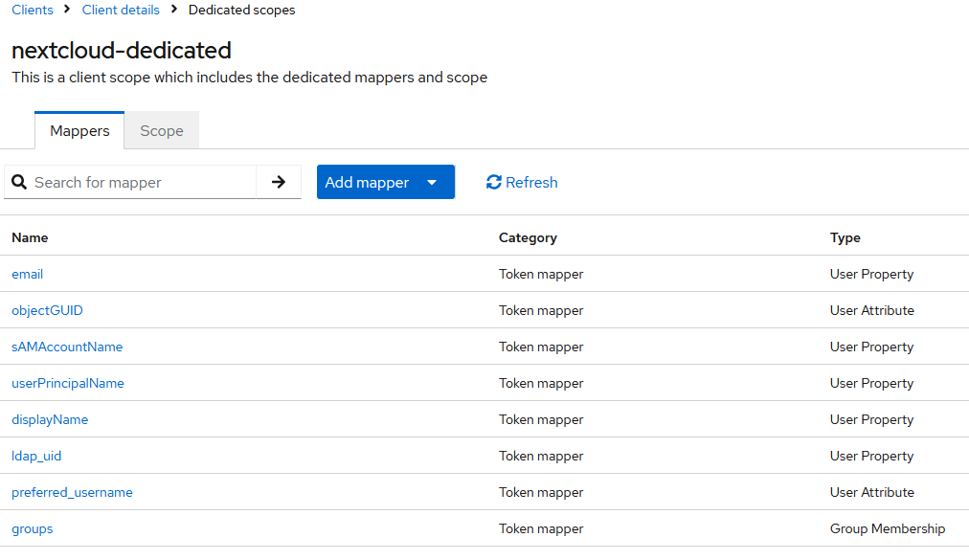Screen dimensions: 969x560
Task: Open the groups mapper
Action: click(x=32, y=528)
